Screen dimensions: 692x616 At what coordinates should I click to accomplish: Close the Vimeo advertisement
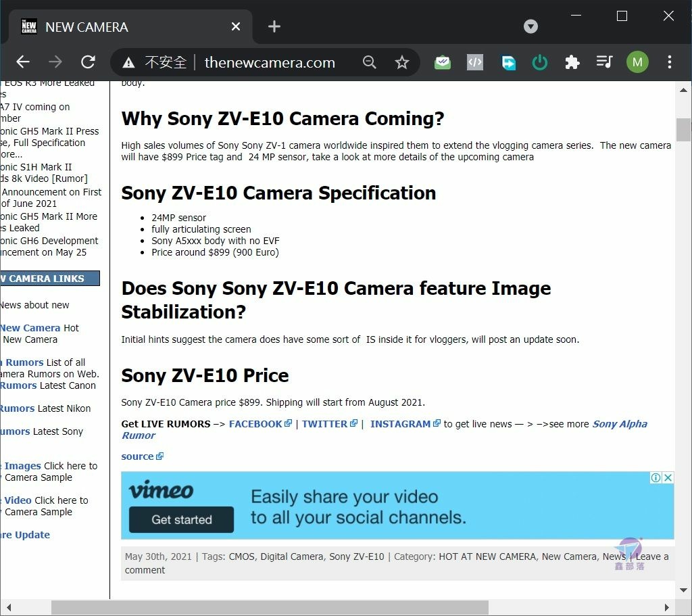coord(668,477)
